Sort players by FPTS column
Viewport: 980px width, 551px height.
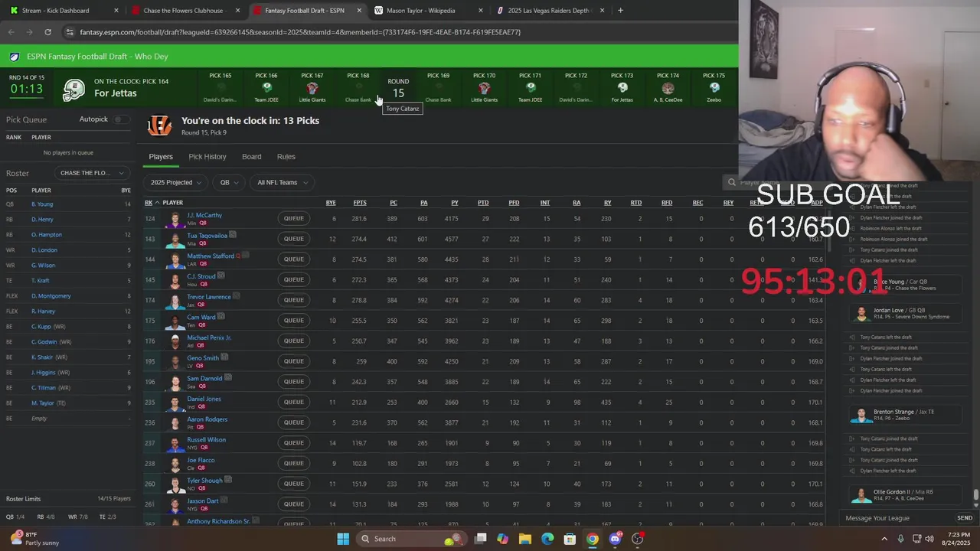coord(360,203)
